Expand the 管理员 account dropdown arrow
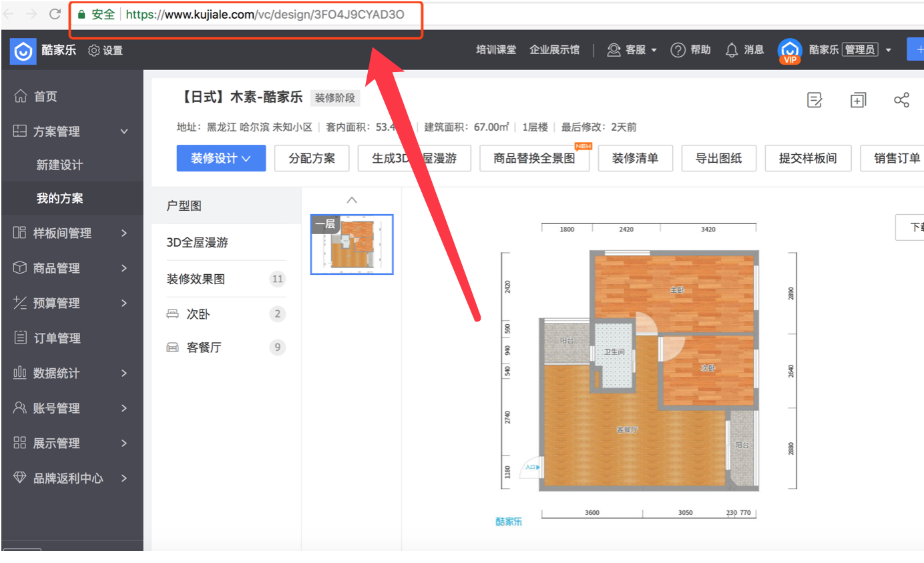The width and height of the screenshot is (924, 563). click(x=888, y=50)
